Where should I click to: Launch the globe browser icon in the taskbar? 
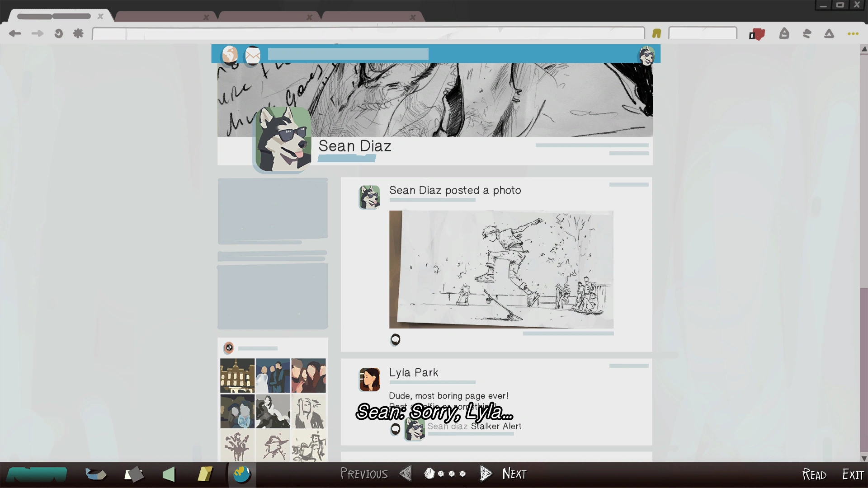[x=242, y=474]
